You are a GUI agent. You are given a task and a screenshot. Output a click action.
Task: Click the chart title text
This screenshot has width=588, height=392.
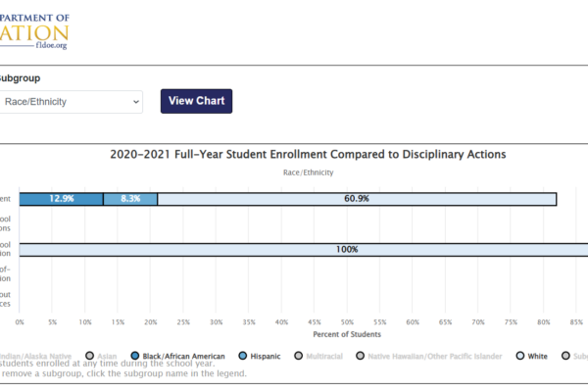[308, 155]
